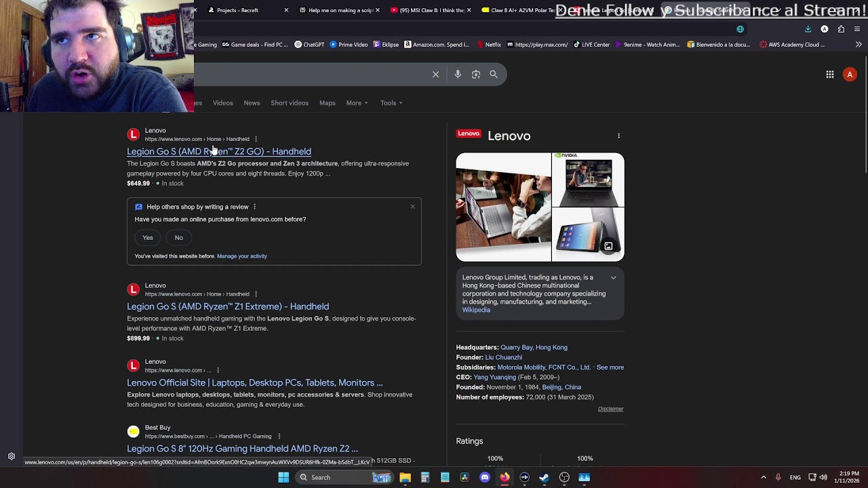The width and height of the screenshot is (868, 488).
Task: Open the large Lenovo laptop photo thumbnail
Action: (x=504, y=207)
